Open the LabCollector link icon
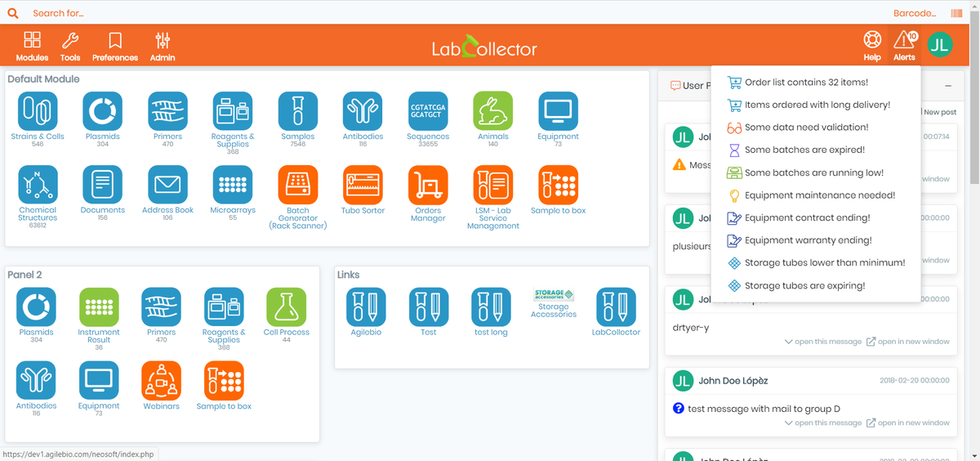The height and width of the screenshot is (461, 980). click(616, 307)
